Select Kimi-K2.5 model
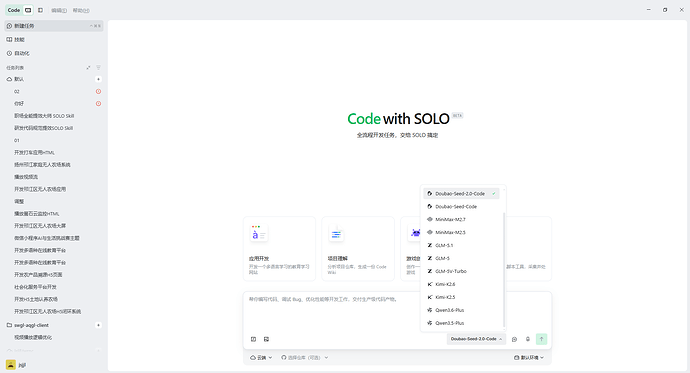Screen dimensions: 690x373 [x=461, y=297]
